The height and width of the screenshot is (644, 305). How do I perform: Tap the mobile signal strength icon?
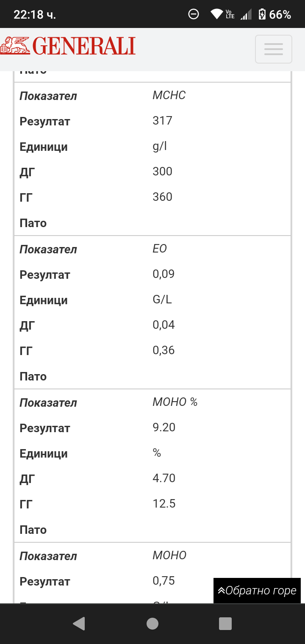click(246, 14)
